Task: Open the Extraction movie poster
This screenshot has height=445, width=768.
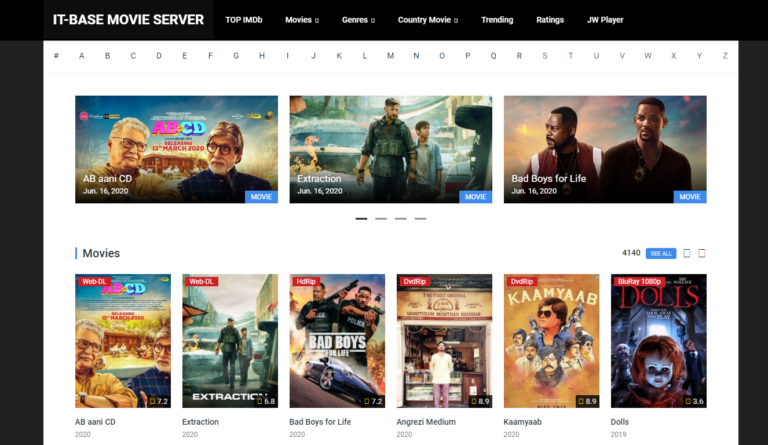Action: pyautogui.click(x=230, y=341)
